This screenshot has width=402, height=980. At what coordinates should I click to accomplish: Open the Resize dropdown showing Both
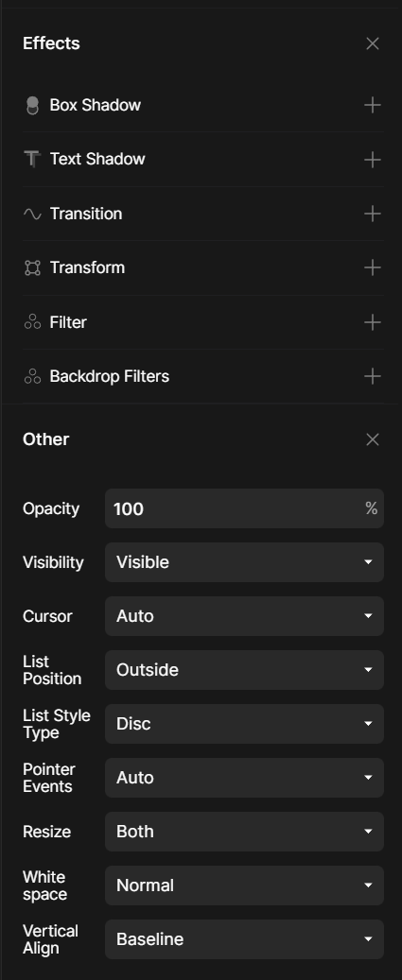244,832
